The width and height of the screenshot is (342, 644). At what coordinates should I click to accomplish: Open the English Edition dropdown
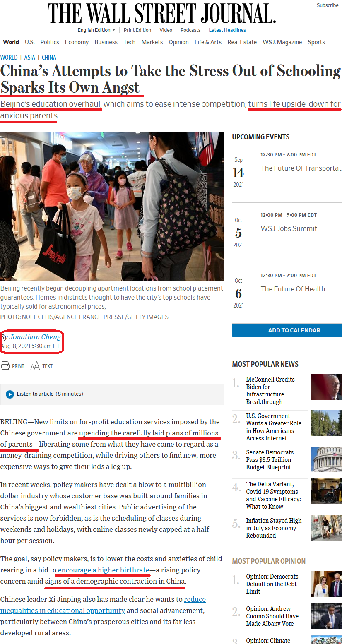(x=96, y=30)
